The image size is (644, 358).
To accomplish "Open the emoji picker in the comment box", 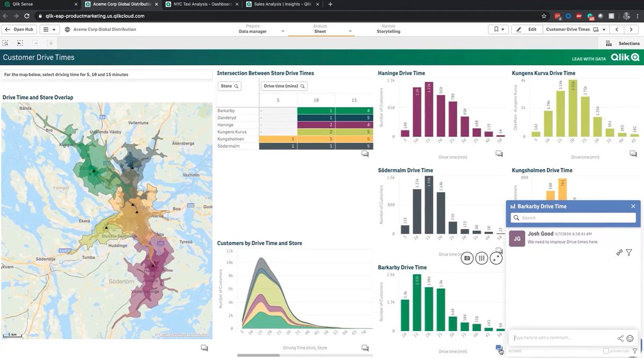I will click(x=630, y=338).
